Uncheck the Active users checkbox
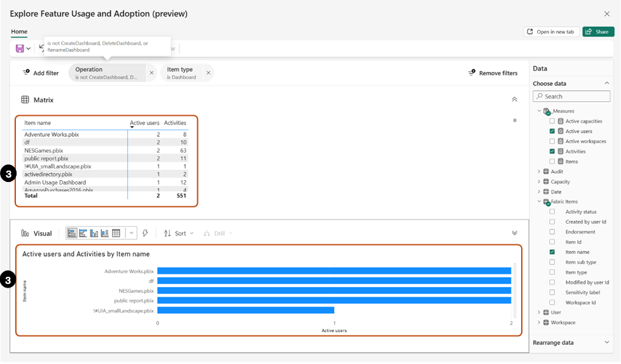621x364 pixels. pos(552,131)
